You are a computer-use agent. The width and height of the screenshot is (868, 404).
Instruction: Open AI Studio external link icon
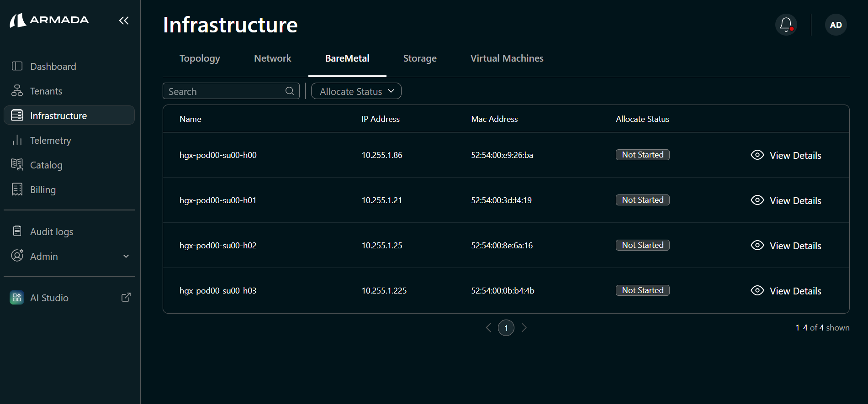click(x=126, y=297)
